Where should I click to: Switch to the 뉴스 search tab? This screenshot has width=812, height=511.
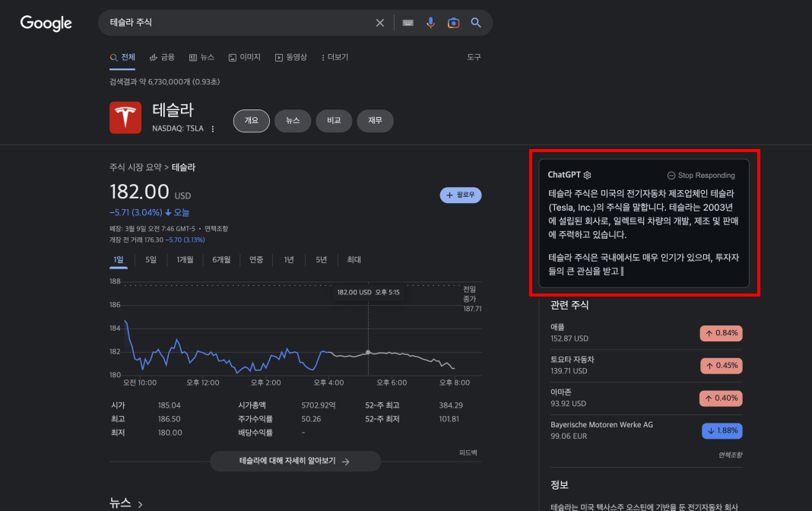coord(201,58)
